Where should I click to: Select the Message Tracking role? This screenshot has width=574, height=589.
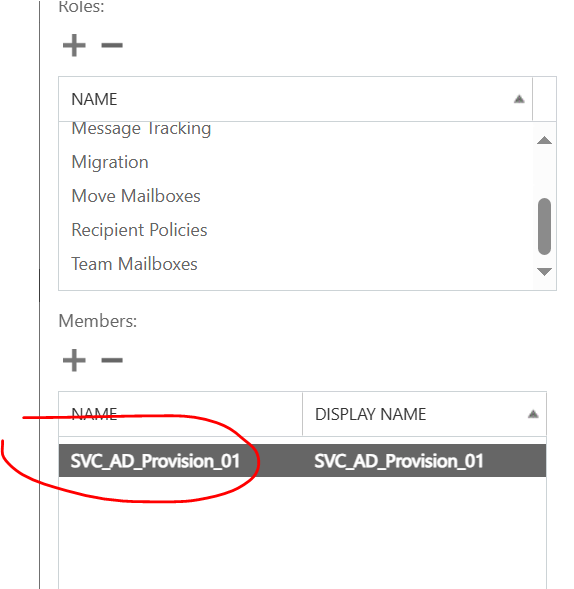[141, 128]
